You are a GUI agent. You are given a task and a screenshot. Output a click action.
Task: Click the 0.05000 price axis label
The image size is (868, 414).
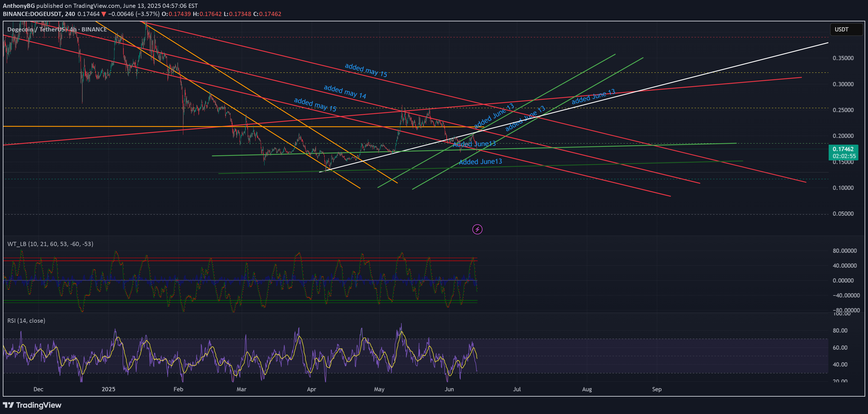tap(843, 214)
